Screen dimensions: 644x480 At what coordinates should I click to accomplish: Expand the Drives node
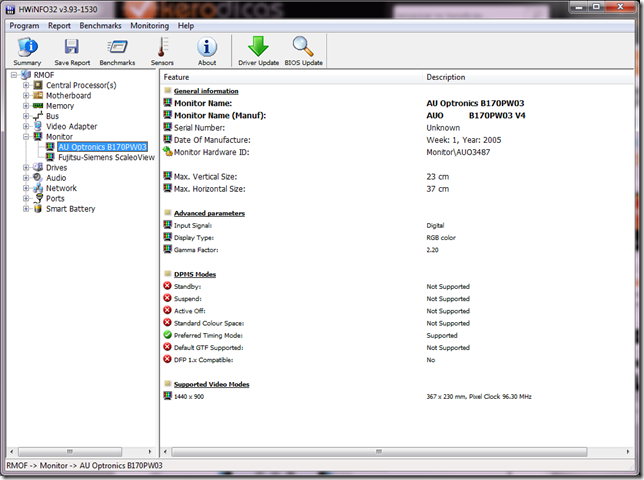click(26, 167)
